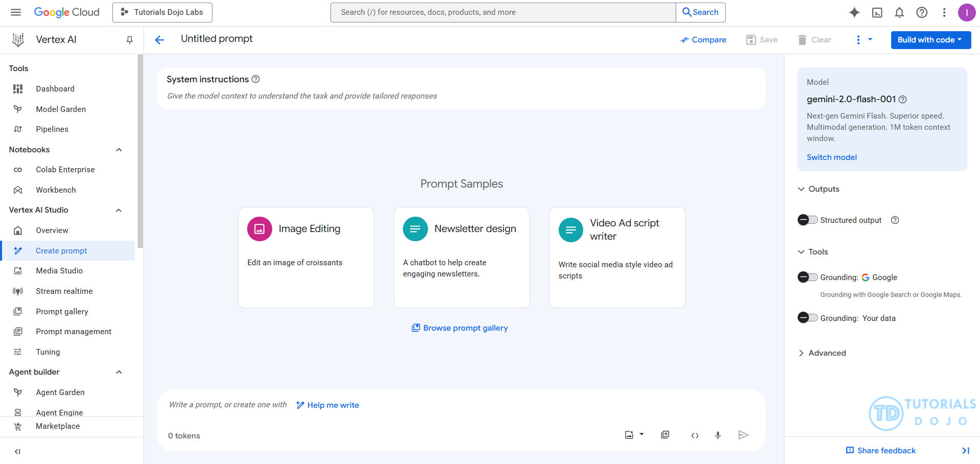Open the notifications bell
This screenshot has width=980, height=464.
(x=899, y=12)
